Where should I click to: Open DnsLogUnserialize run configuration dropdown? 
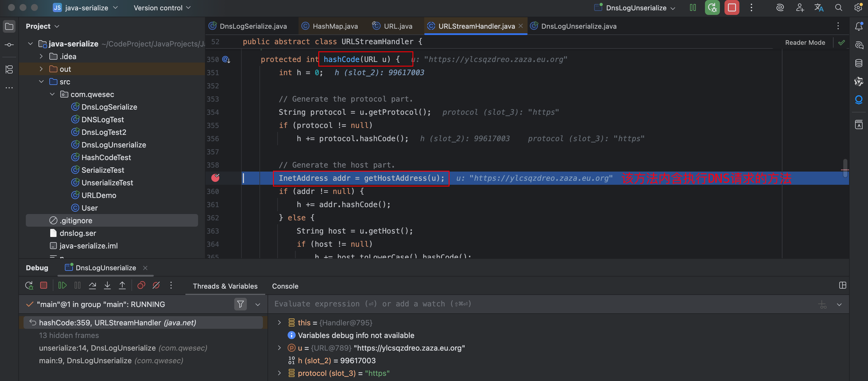click(x=635, y=8)
